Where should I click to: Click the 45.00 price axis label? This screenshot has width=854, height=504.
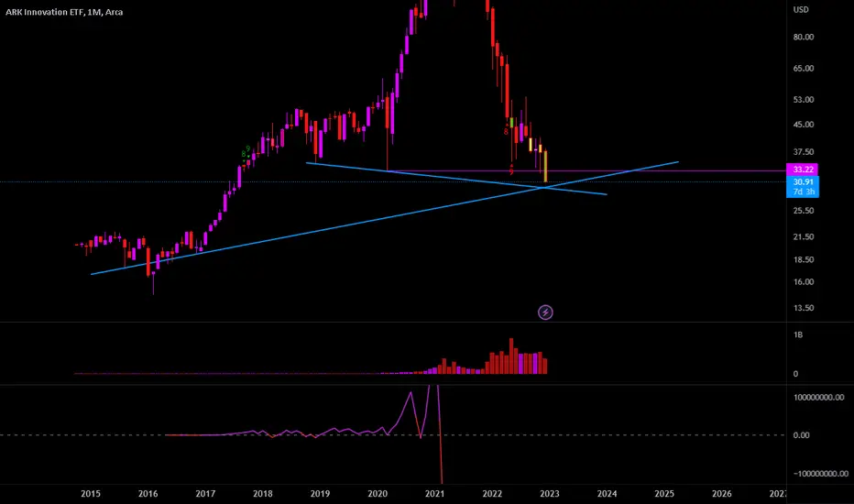pos(804,125)
